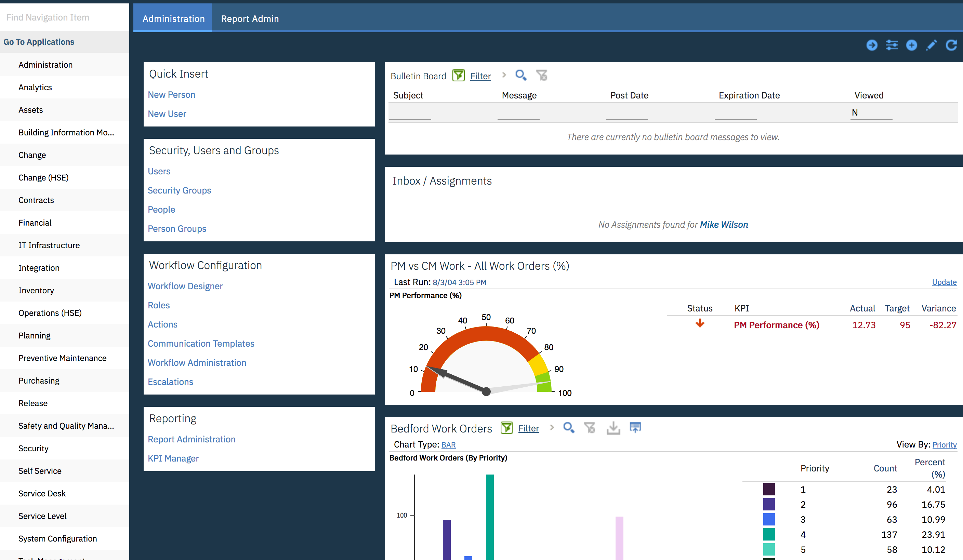This screenshot has height=560, width=963.
Task: Click the Bulletin Board magnifier search icon
Action: (520, 75)
